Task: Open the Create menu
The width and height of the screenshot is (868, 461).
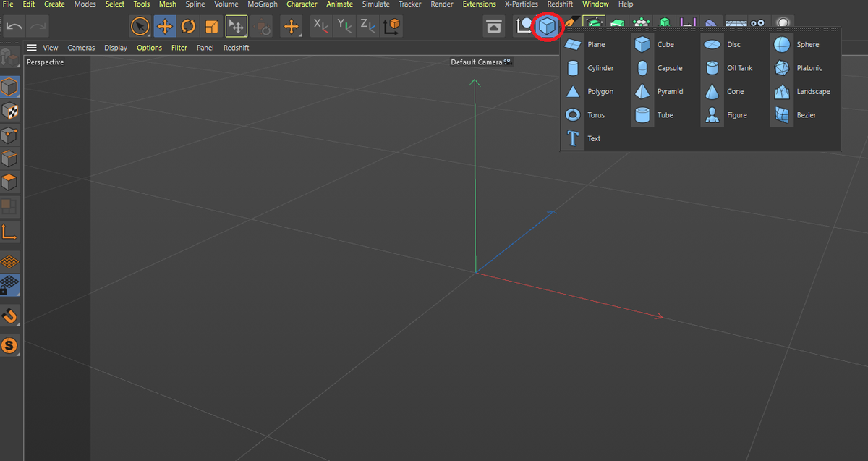Action: point(54,4)
